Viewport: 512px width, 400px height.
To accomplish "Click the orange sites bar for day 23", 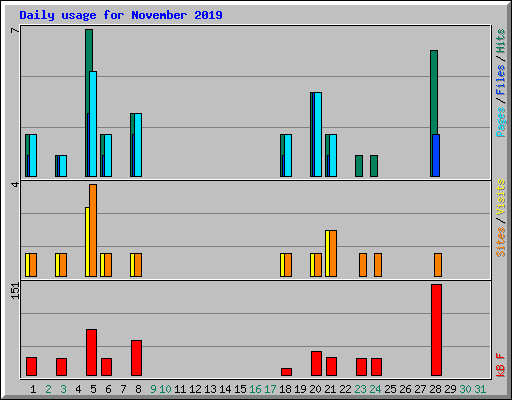I will click(363, 265).
